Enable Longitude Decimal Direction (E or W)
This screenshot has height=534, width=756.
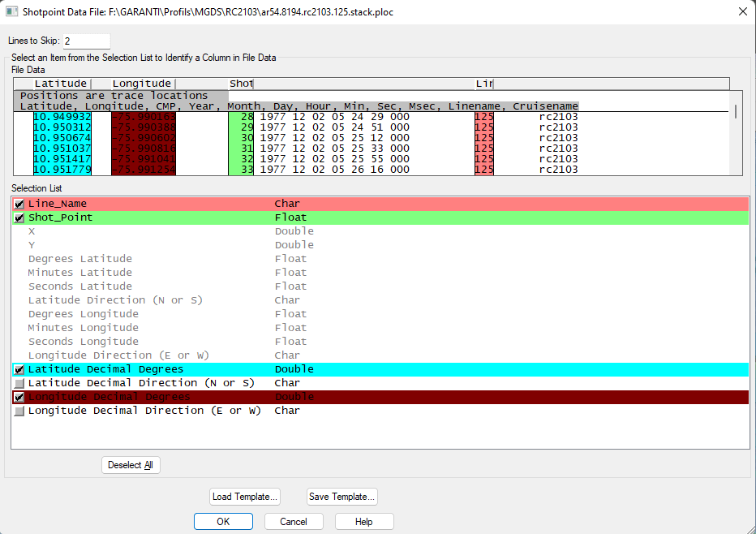[x=19, y=411]
